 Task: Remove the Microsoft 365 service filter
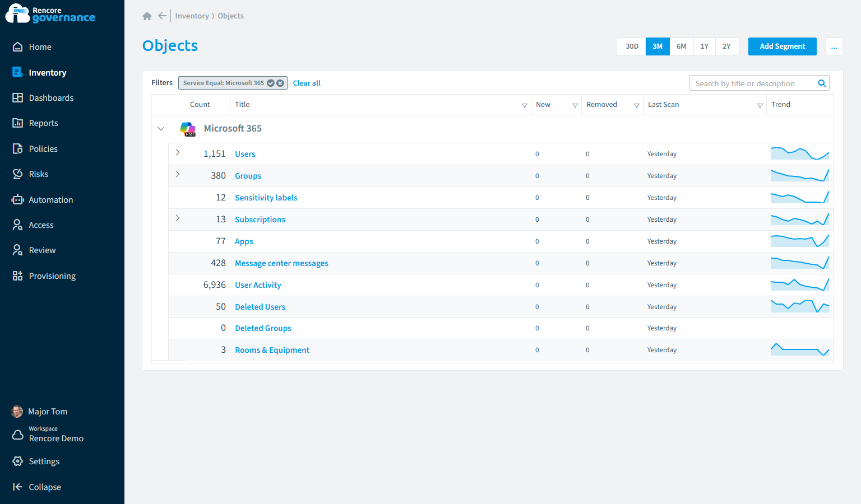(280, 83)
